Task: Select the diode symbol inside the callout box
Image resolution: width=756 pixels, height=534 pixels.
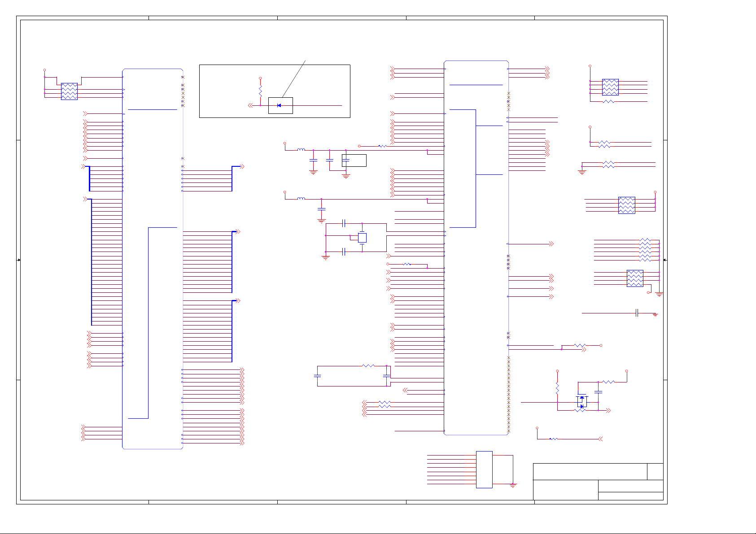Action: [279, 105]
